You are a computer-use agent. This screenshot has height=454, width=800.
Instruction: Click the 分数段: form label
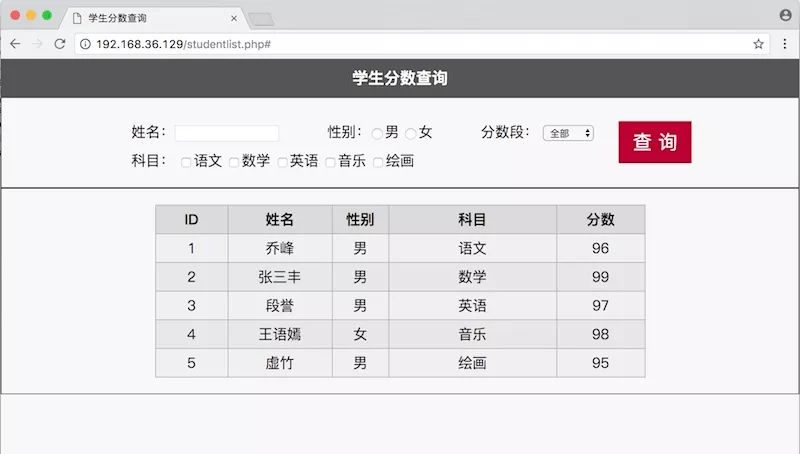tap(505, 132)
